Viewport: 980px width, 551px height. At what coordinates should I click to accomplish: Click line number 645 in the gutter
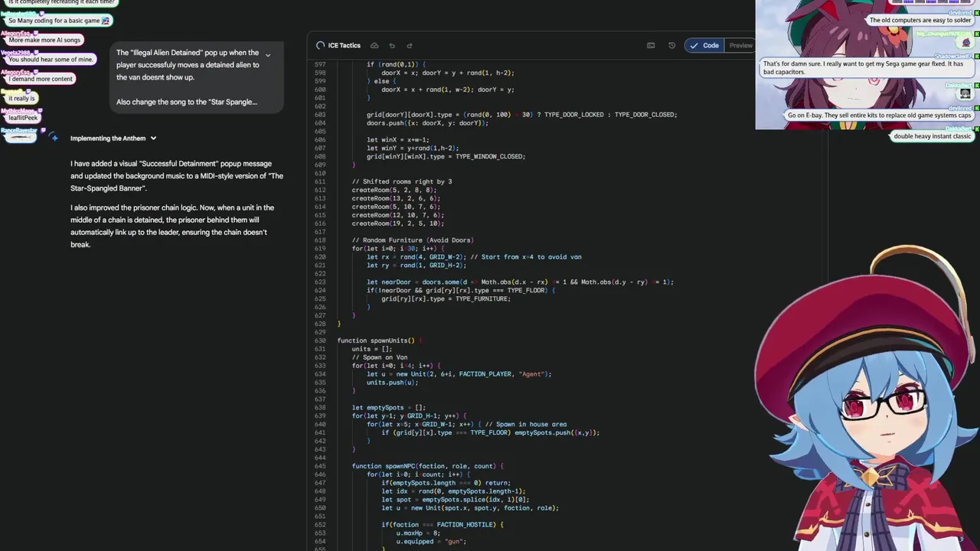coord(320,466)
